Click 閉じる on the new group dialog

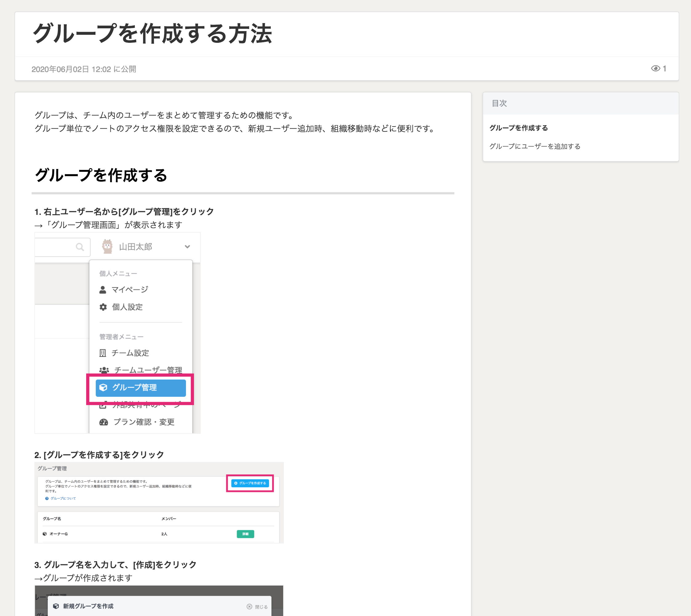pyautogui.click(x=258, y=606)
